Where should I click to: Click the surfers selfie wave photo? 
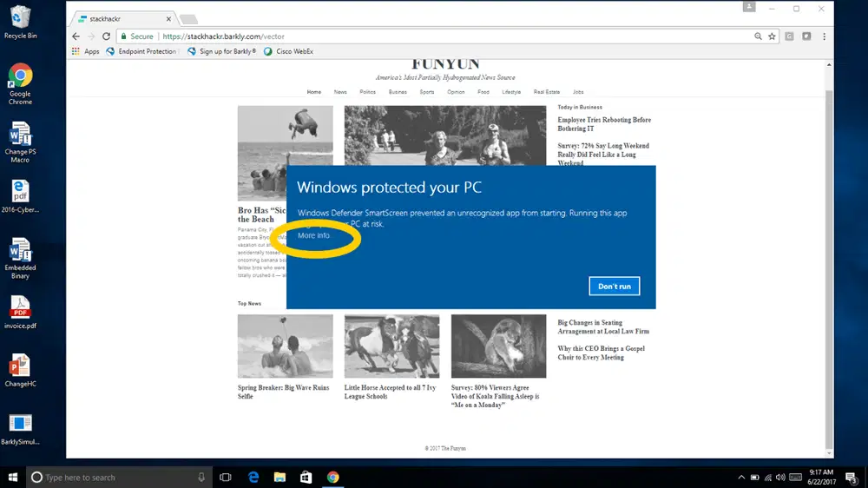click(285, 346)
